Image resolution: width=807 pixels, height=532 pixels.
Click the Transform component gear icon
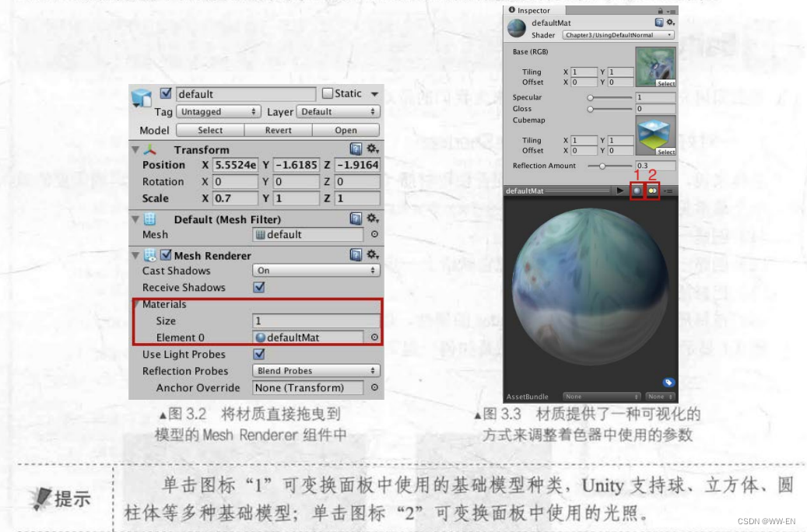click(371, 149)
